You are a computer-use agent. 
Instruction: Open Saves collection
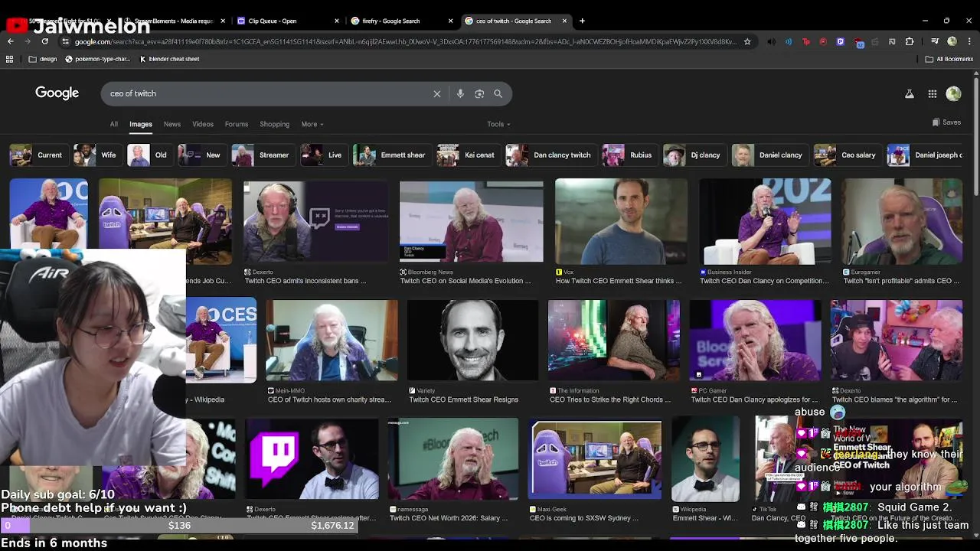(x=946, y=122)
